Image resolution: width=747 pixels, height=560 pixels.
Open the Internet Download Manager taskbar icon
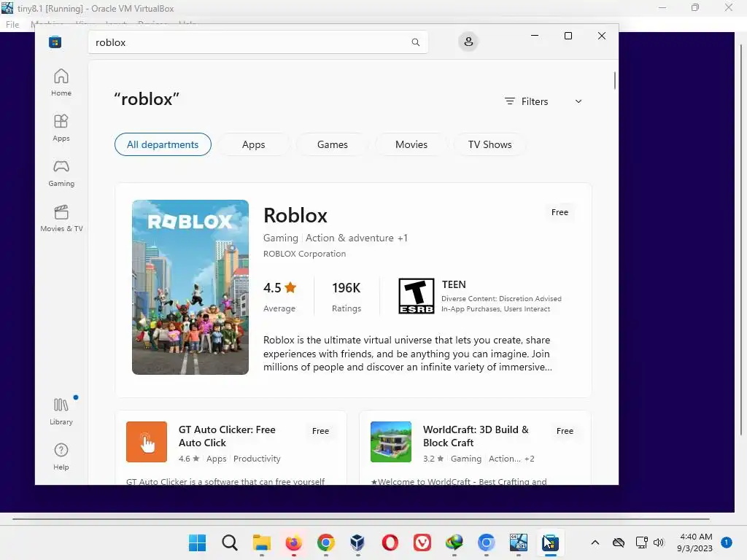(454, 542)
